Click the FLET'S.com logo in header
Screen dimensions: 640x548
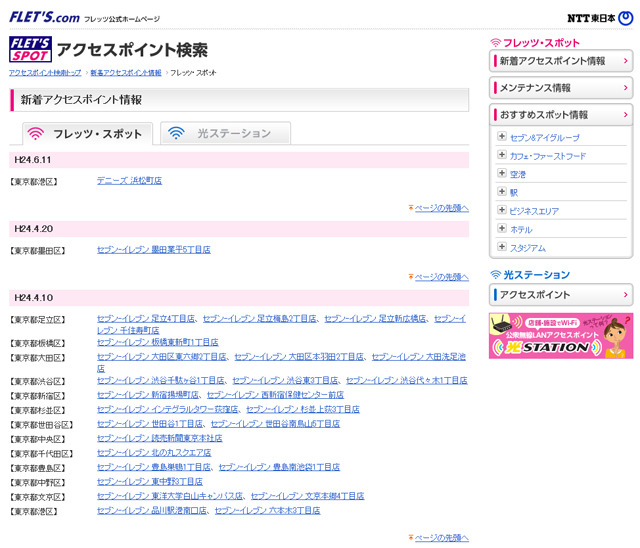pos(44,18)
